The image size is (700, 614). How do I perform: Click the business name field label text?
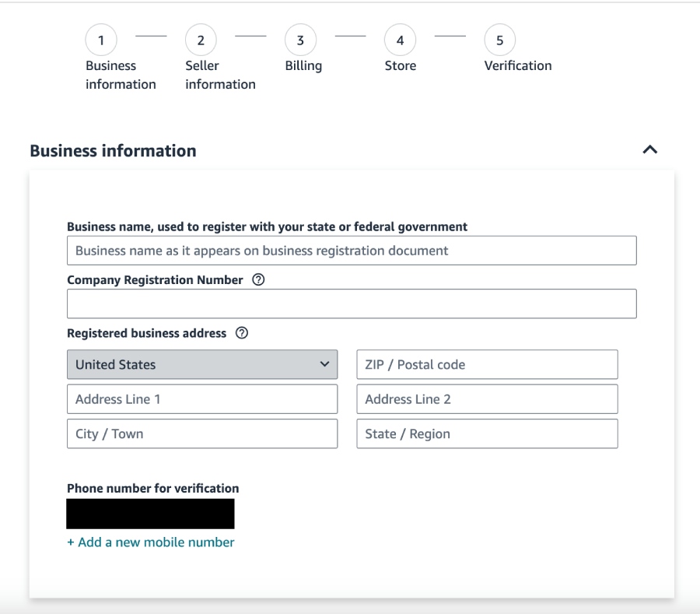[x=267, y=226]
